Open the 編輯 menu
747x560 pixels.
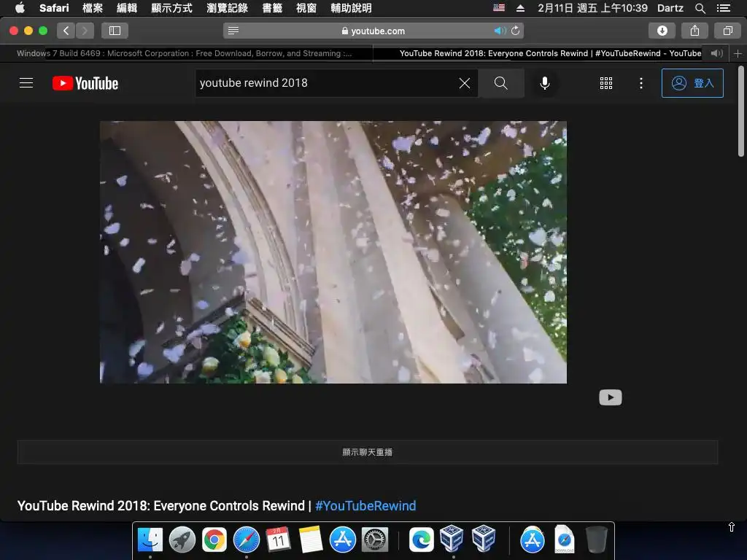click(127, 7)
